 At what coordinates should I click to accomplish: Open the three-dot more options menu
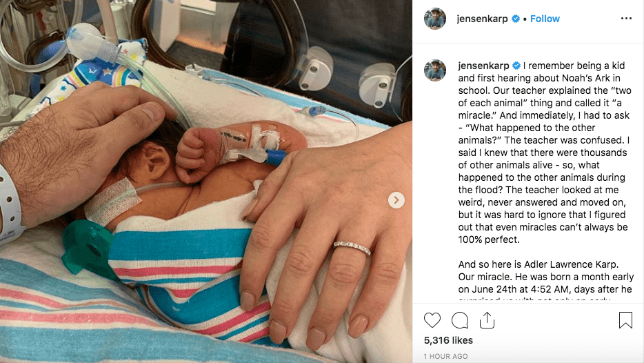point(626,19)
